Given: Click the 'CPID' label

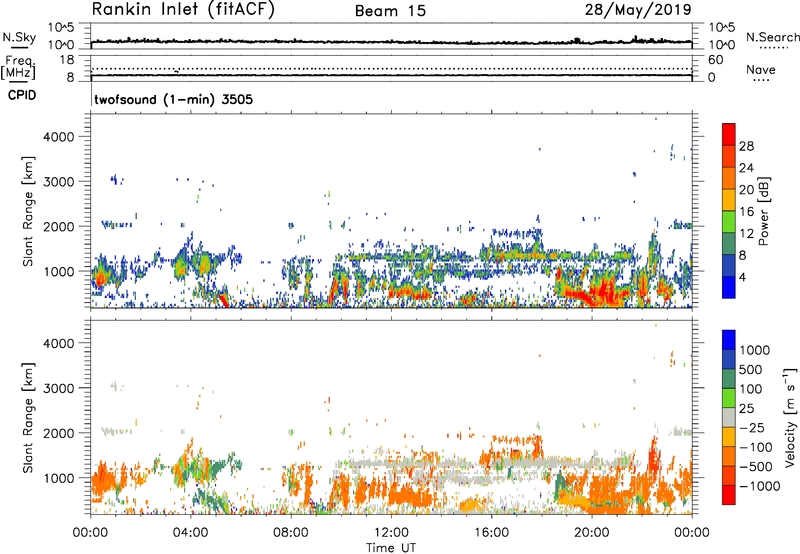Looking at the screenshot, I should 21,95.
